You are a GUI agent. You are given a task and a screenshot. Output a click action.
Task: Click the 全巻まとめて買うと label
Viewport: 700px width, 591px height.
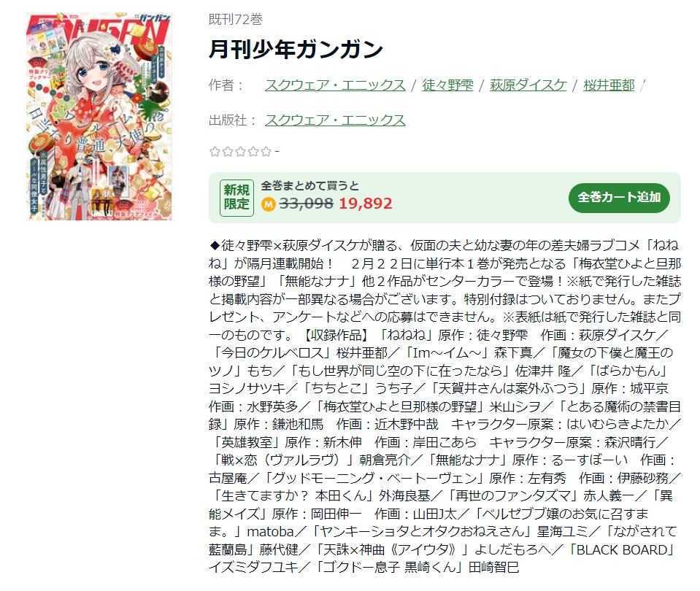pos(309,186)
